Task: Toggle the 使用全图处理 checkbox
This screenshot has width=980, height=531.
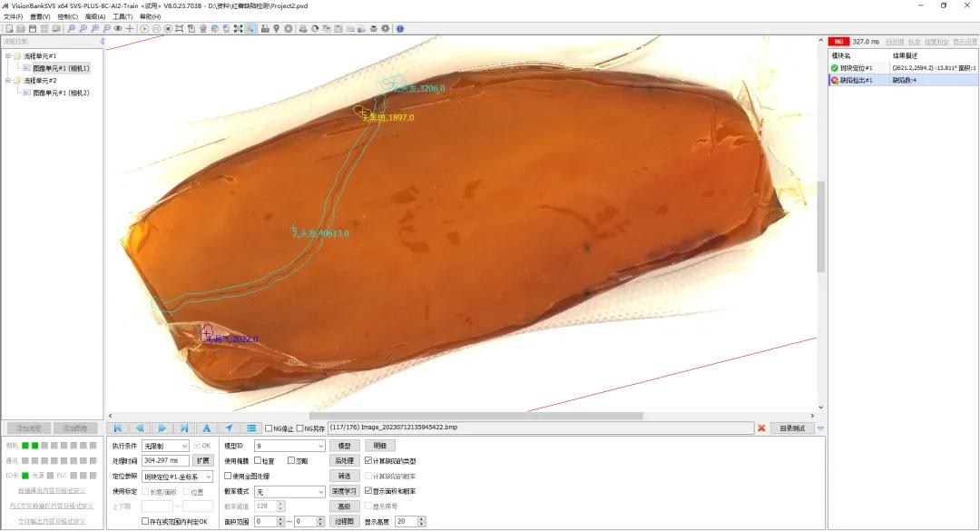Action: tap(228, 476)
